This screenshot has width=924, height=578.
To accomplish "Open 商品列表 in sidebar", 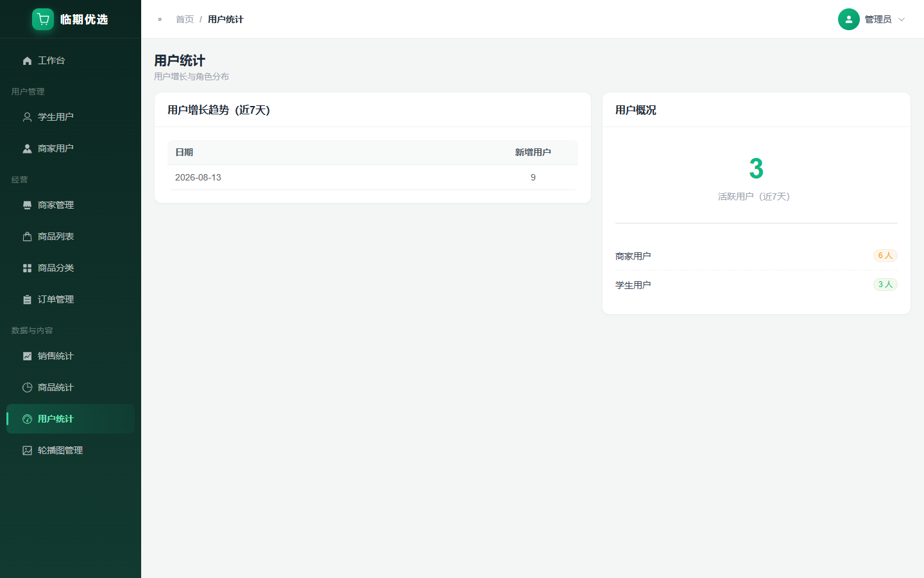I will [71, 236].
